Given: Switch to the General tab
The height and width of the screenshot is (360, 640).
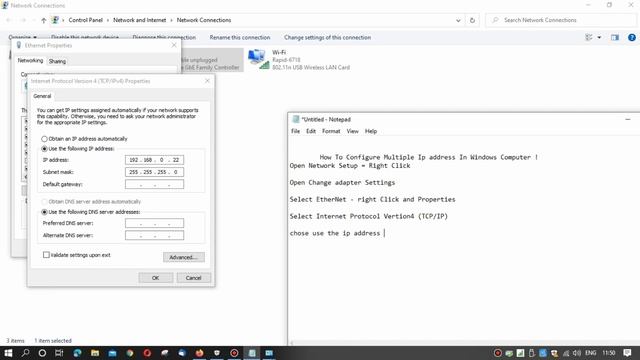Looking at the screenshot, I should tap(42, 96).
